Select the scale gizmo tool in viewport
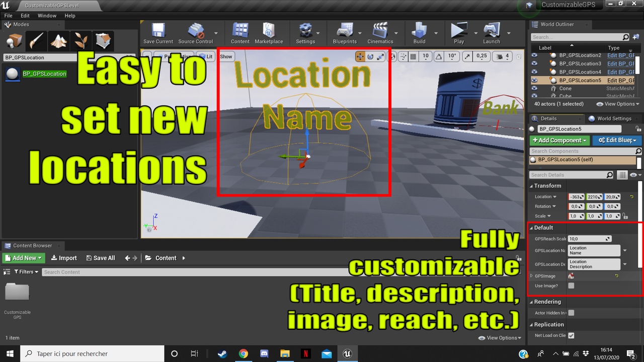 (x=380, y=56)
